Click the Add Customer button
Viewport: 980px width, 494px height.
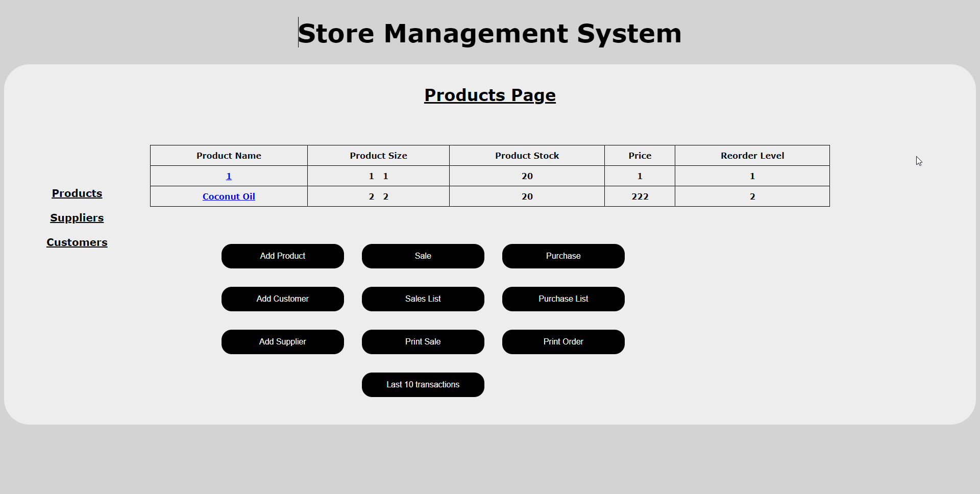tap(283, 299)
